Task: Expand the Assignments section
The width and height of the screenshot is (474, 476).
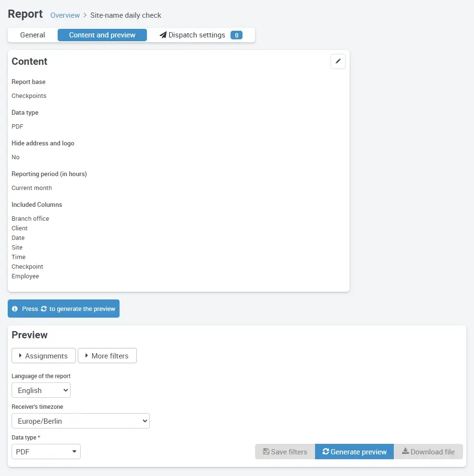Action: tap(43, 356)
